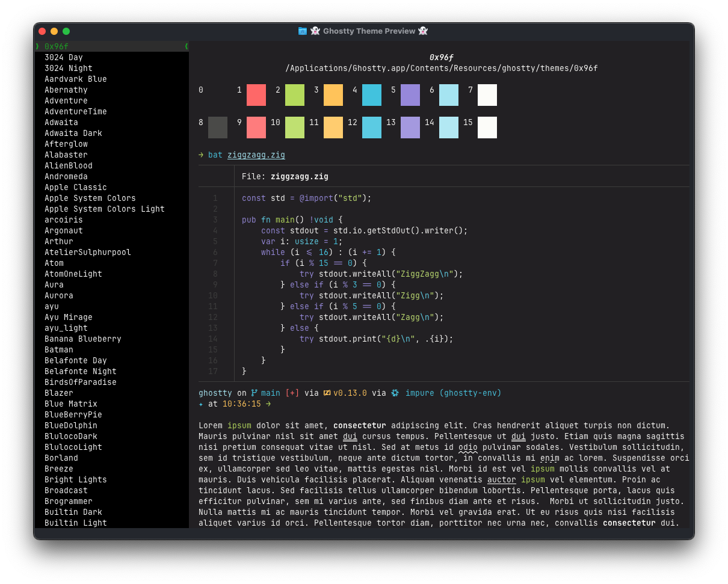This screenshot has height=584, width=728.
Task: Click the bright blue color swatch 12
Action: click(x=372, y=128)
